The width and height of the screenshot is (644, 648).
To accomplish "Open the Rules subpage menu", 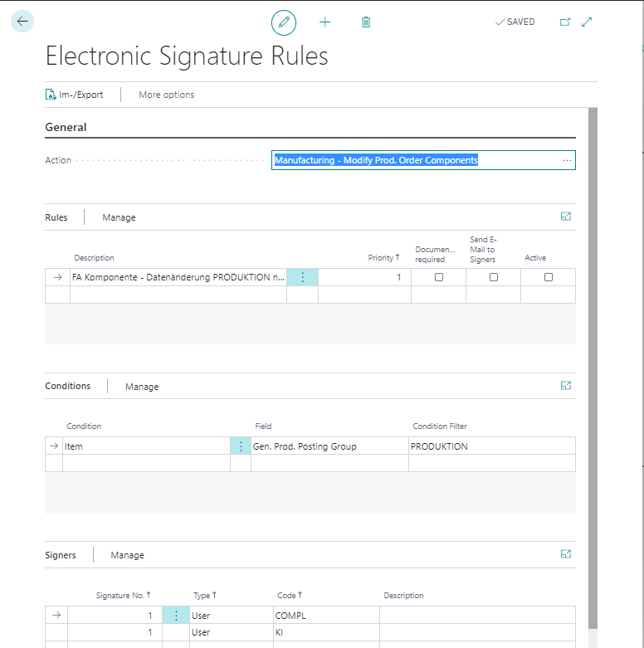I will (x=56, y=217).
